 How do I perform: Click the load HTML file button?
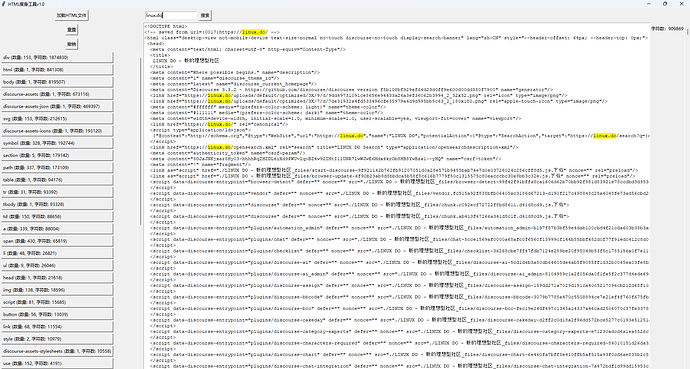pos(71,15)
